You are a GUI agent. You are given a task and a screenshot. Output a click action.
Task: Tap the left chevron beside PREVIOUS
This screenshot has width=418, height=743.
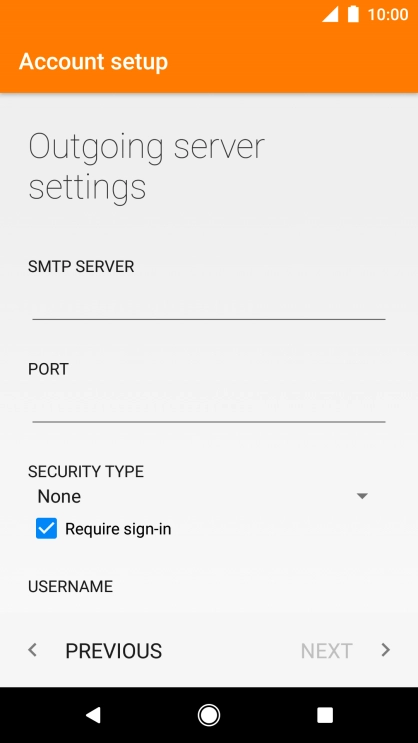pyautogui.click(x=32, y=650)
